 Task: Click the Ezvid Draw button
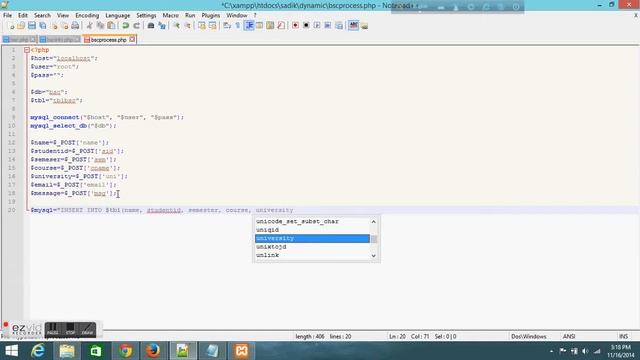click(x=87, y=329)
